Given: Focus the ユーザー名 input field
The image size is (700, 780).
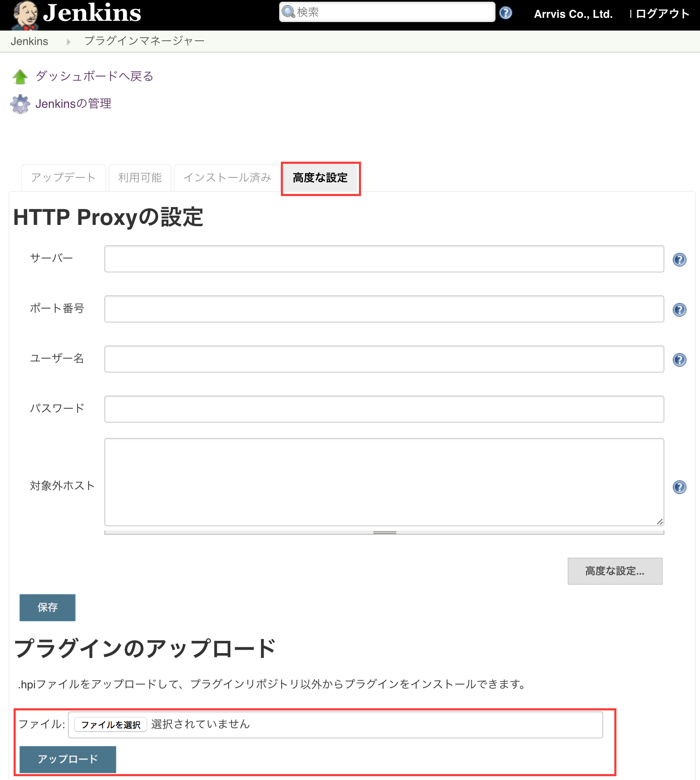Looking at the screenshot, I should click(384, 359).
